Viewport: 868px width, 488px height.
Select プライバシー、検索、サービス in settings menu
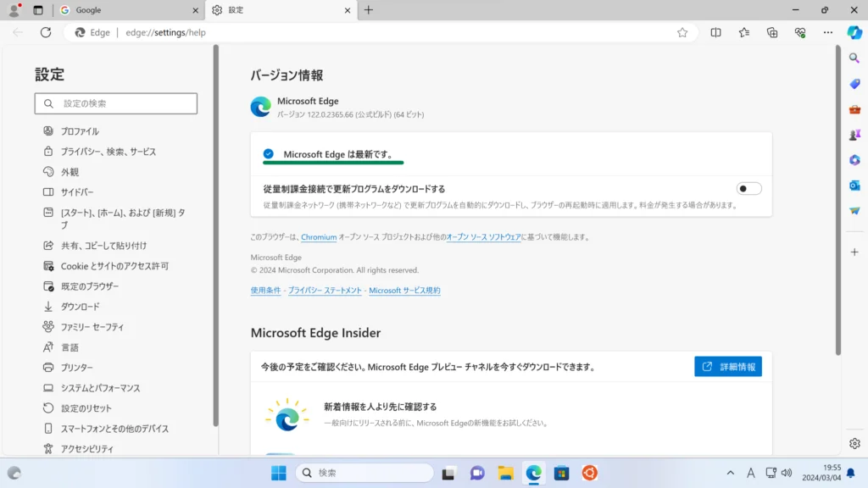[108, 152]
